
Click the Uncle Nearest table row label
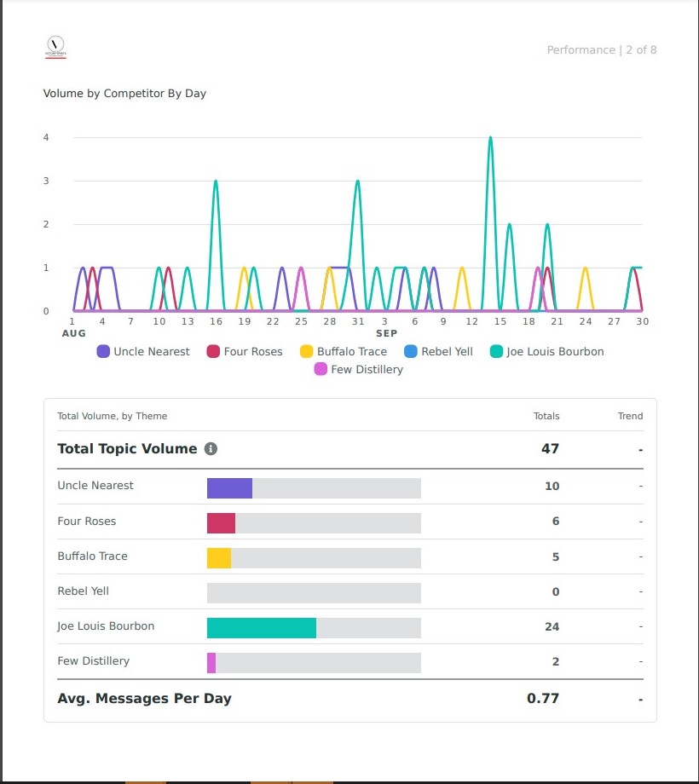coord(95,486)
